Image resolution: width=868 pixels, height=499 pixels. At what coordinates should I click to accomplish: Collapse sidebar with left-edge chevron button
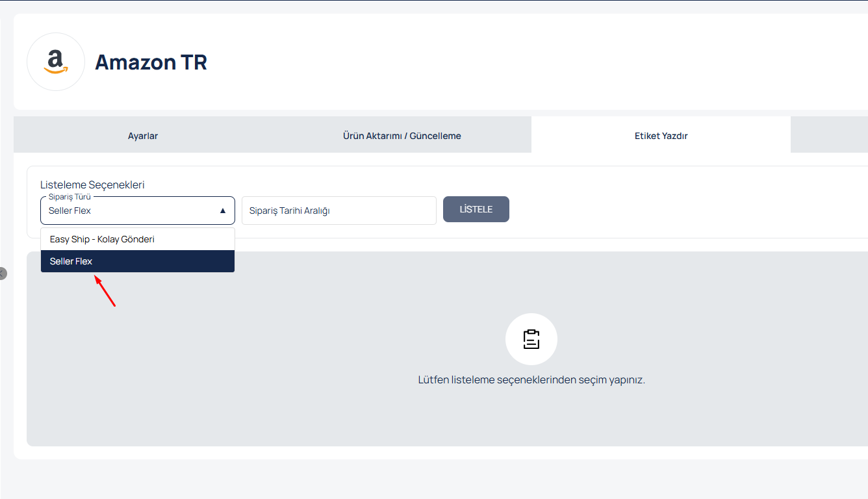2,274
